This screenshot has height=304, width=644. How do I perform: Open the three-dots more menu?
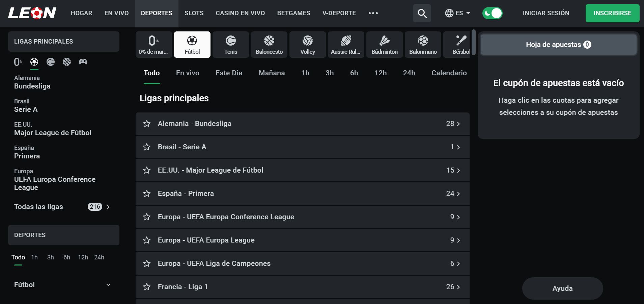[x=373, y=13]
